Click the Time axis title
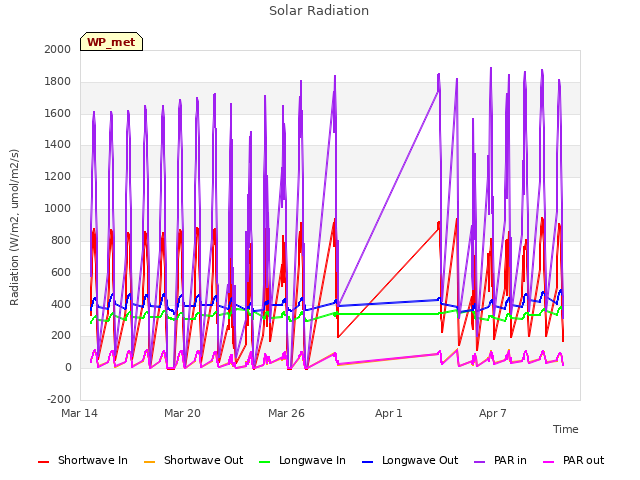The width and height of the screenshot is (640, 480). click(565, 429)
